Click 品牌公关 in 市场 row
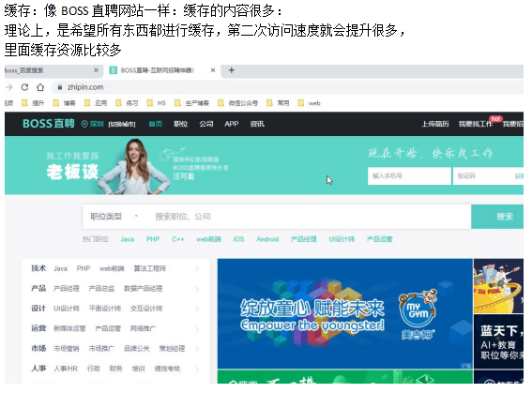The width and height of the screenshot is (532, 393). click(137, 349)
